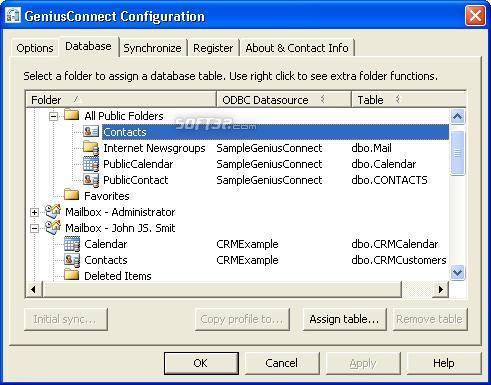The width and height of the screenshot is (491, 385).
Task: Open the Synchronize tab
Action: pos(152,48)
